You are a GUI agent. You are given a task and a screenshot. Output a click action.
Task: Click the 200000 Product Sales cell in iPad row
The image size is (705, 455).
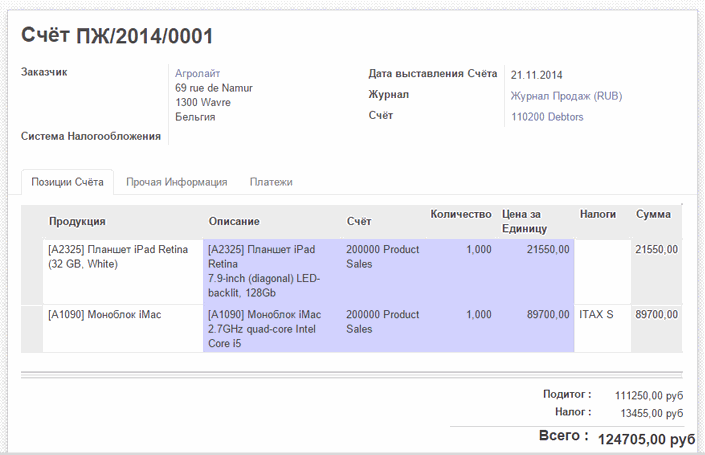coord(383,256)
